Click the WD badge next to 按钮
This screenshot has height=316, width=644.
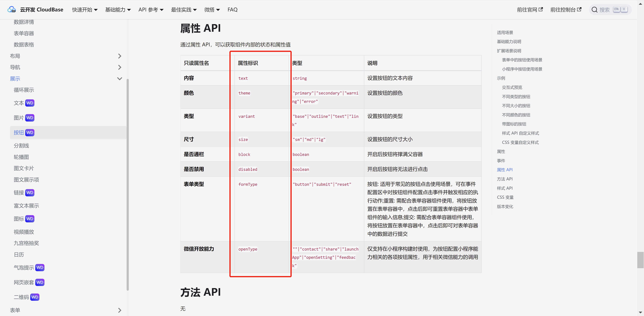pyautogui.click(x=30, y=132)
